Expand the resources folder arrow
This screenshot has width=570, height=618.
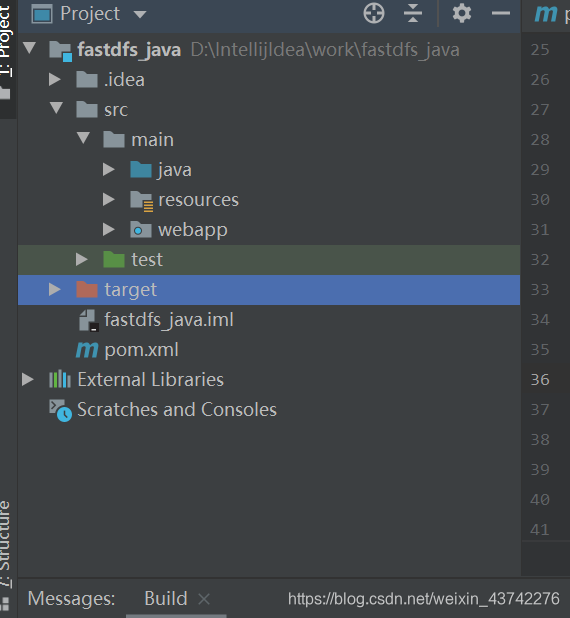point(108,199)
